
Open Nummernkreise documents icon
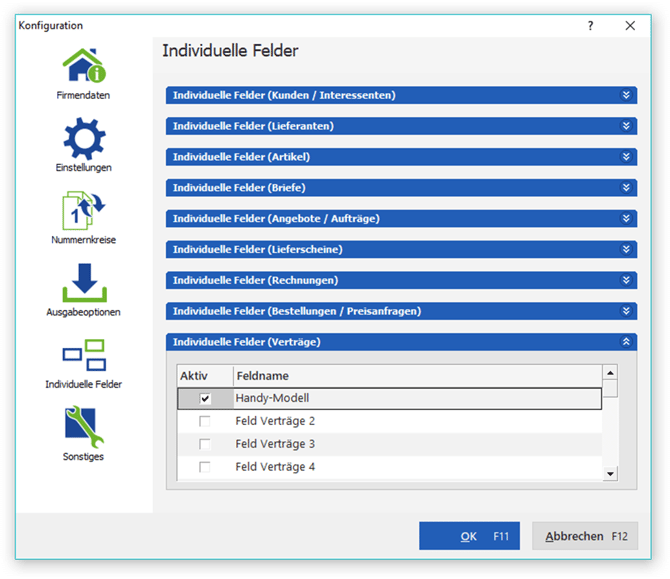[x=83, y=210]
